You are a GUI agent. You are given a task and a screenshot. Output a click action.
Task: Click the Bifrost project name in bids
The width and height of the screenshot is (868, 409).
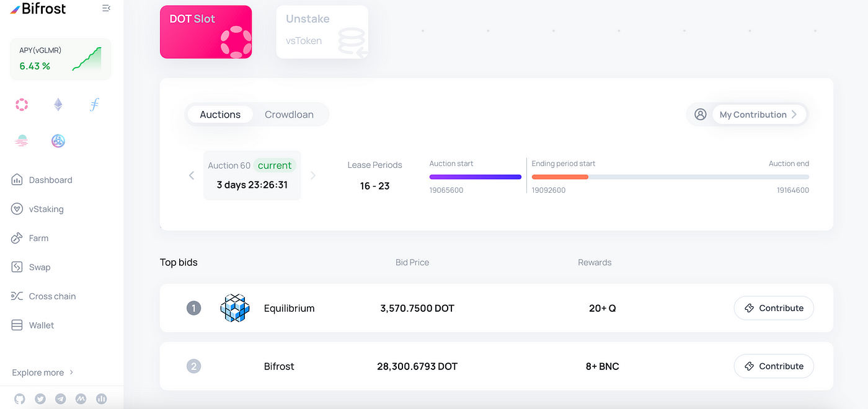coord(279,366)
